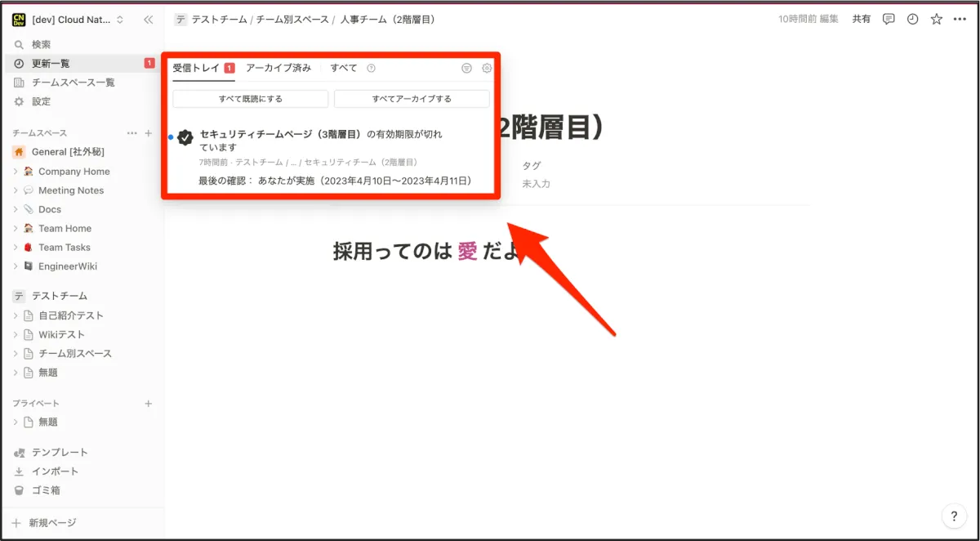Click すべて既読にする button
This screenshot has height=541, width=980.
251,99
